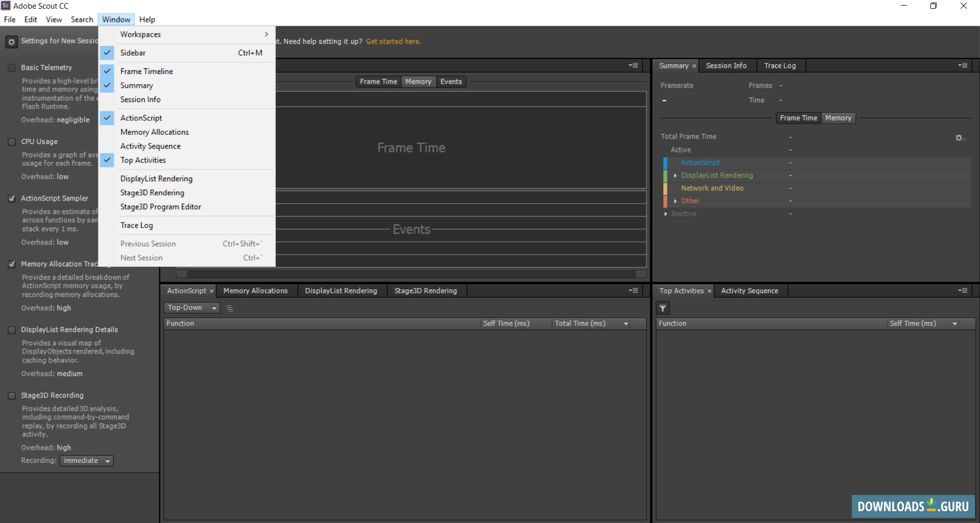Switch to the Trace Log tab
This screenshot has width=980, height=523.
pyautogui.click(x=780, y=66)
